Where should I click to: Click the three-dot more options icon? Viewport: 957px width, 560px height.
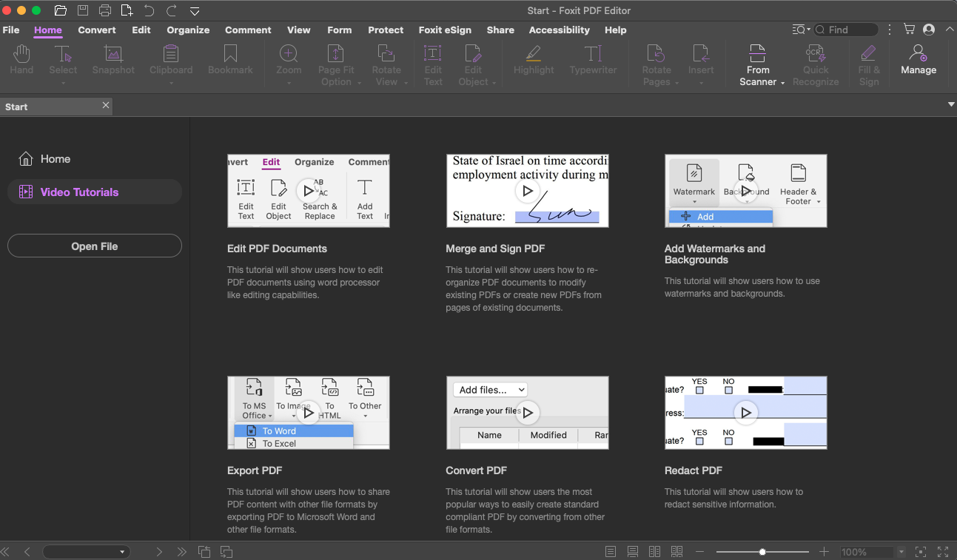(x=890, y=30)
